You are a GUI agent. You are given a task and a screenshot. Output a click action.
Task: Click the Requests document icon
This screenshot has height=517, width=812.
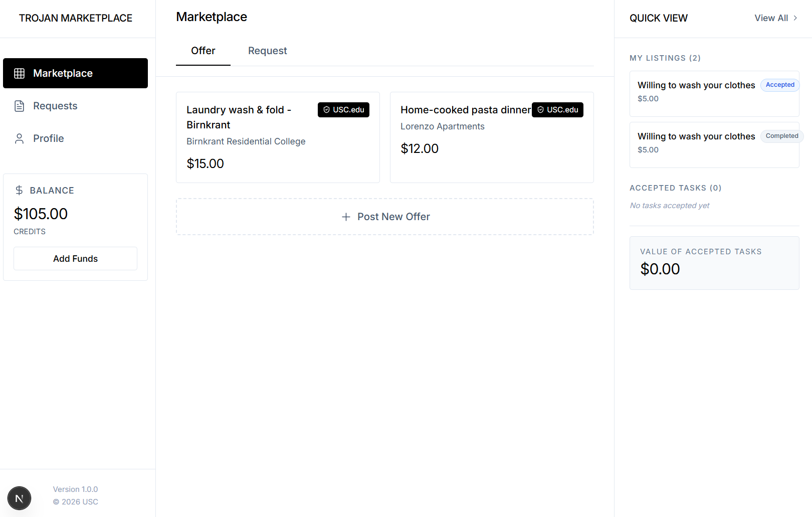(x=20, y=106)
